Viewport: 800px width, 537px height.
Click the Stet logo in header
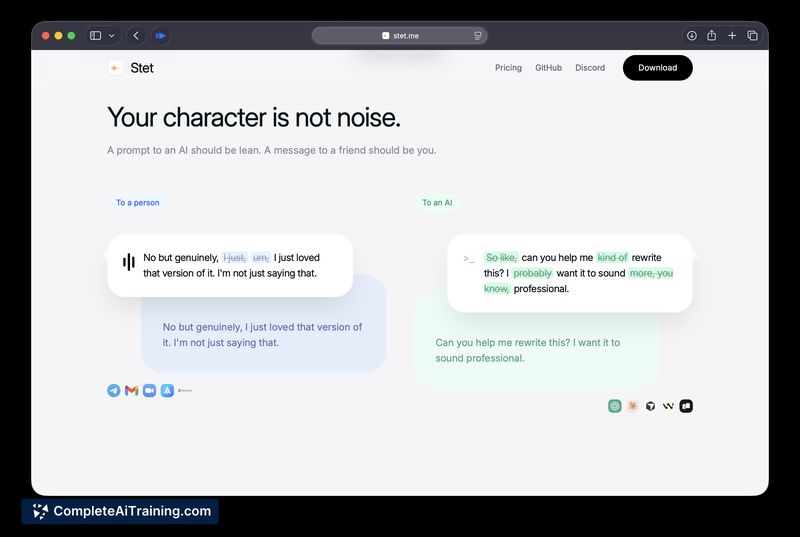pos(131,68)
